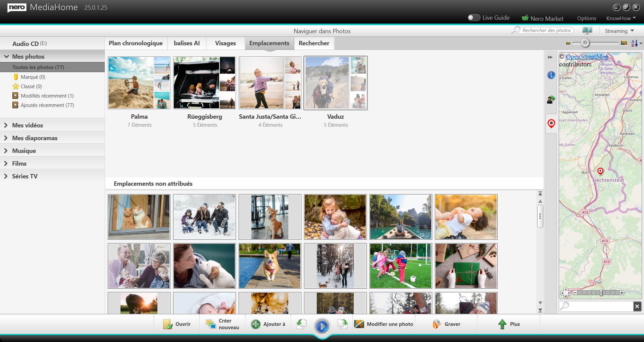
Task: Focus the Rechercher des photos field
Action: pyautogui.click(x=546, y=31)
